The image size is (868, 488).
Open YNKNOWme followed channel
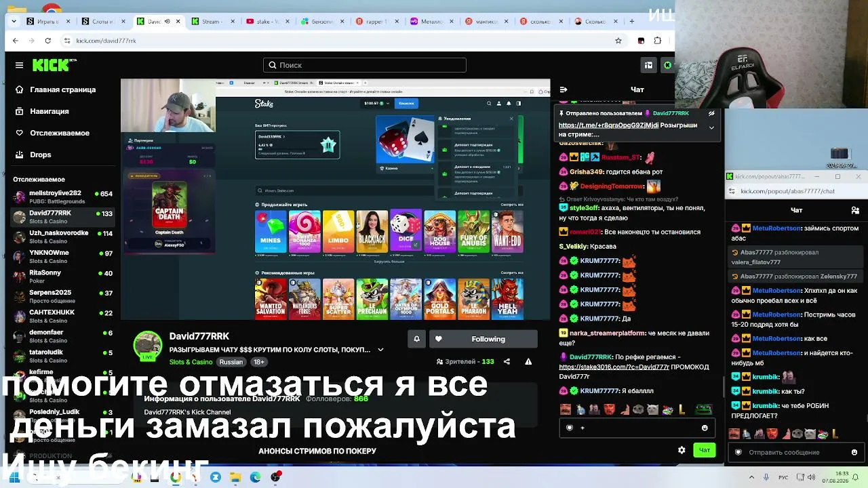point(62,256)
